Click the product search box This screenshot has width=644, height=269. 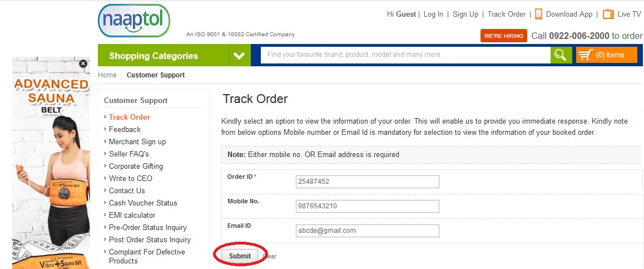[405, 55]
